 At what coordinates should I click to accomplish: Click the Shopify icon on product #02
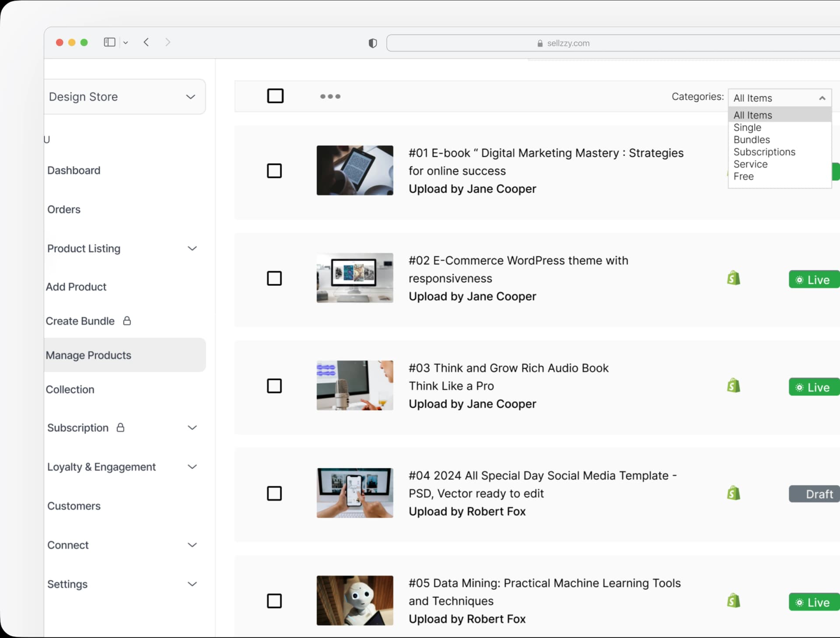733,278
